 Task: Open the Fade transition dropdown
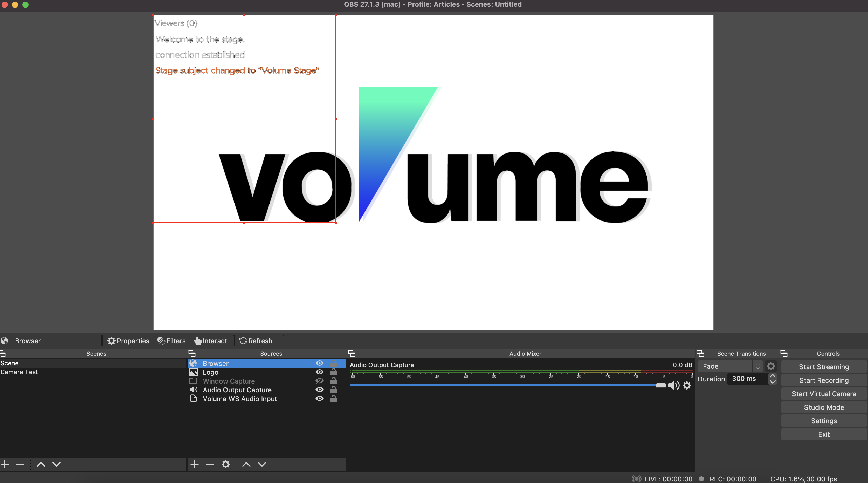(x=730, y=366)
